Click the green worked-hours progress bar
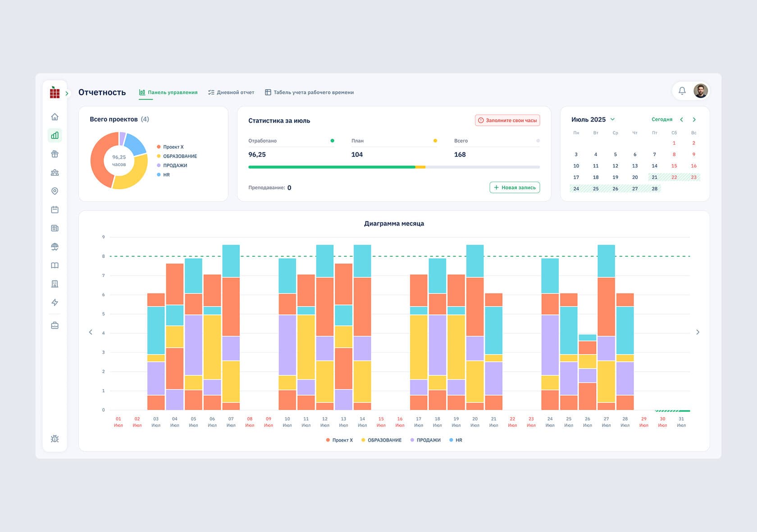This screenshot has width=757, height=532. point(332,167)
